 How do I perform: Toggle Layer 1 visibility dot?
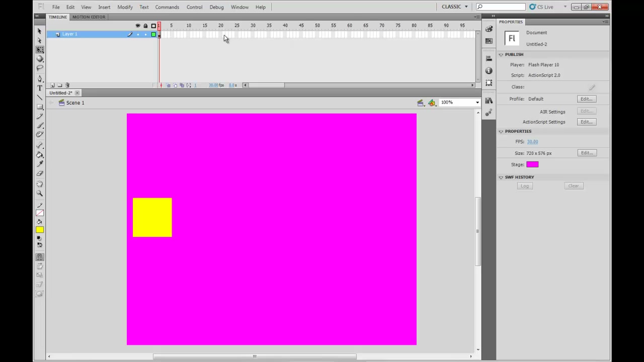click(138, 34)
